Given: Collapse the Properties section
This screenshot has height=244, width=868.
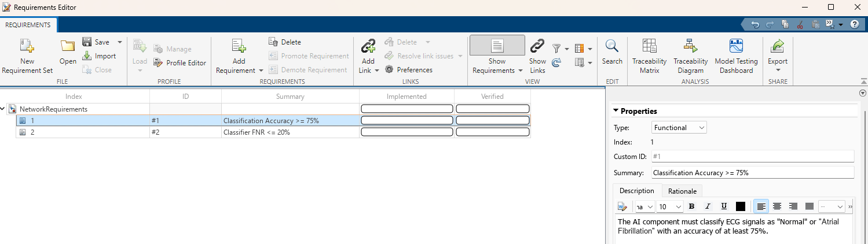Looking at the screenshot, I should pyautogui.click(x=616, y=111).
